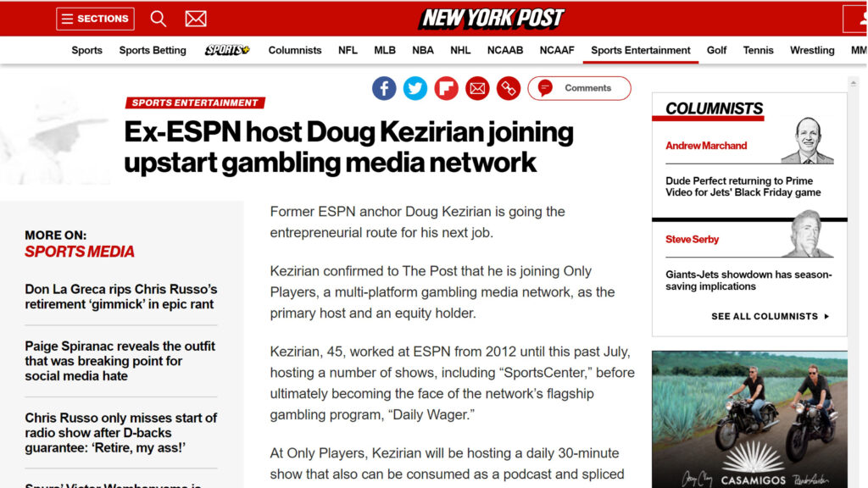Screen dimensions: 868x488
Task: Copy the article link icon
Action: (x=509, y=88)
